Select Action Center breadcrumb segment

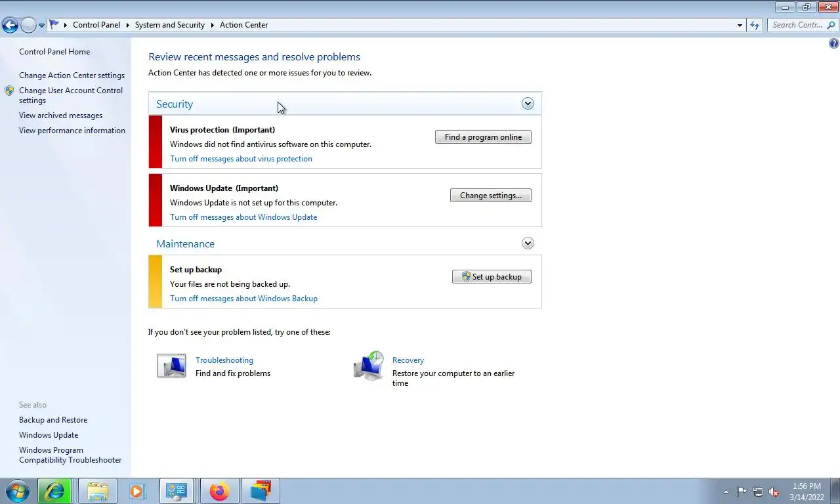(x=243, y=25)
